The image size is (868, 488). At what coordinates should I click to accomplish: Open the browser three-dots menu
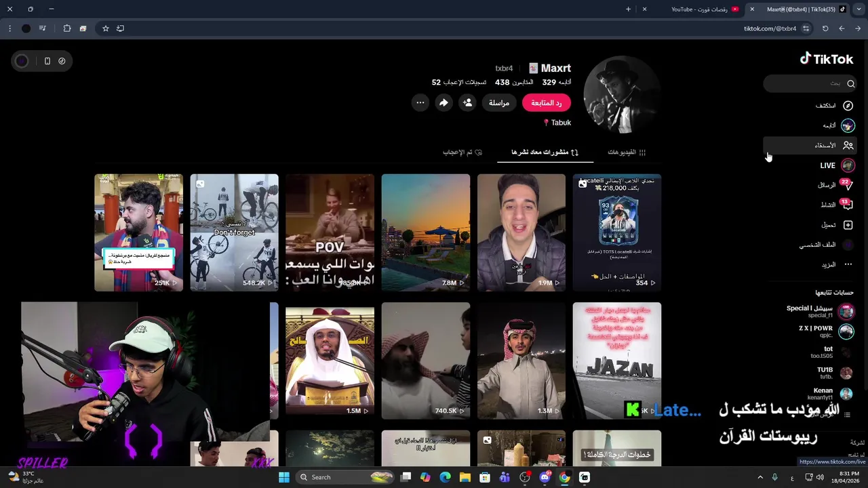click(x=9, y=28)
